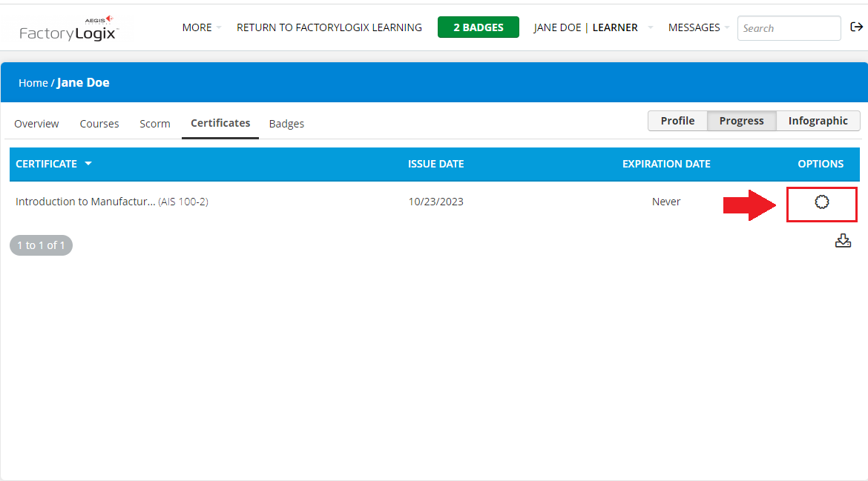Open the Scorm tab
868x481 pixels.
click(154, 123)
